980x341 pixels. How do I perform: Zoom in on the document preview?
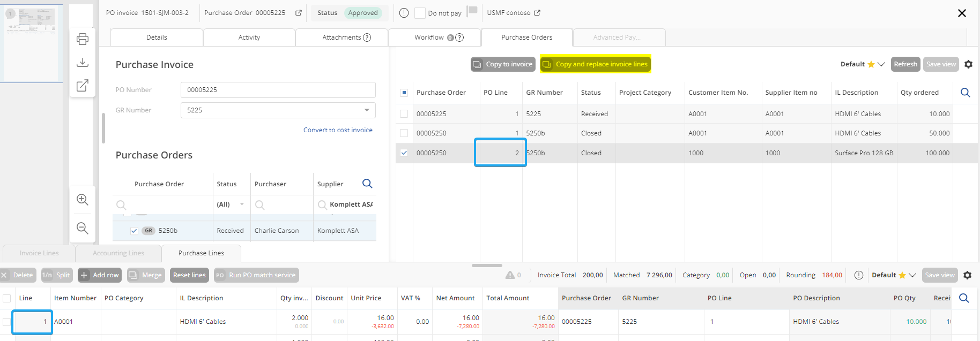click(83, 200)
